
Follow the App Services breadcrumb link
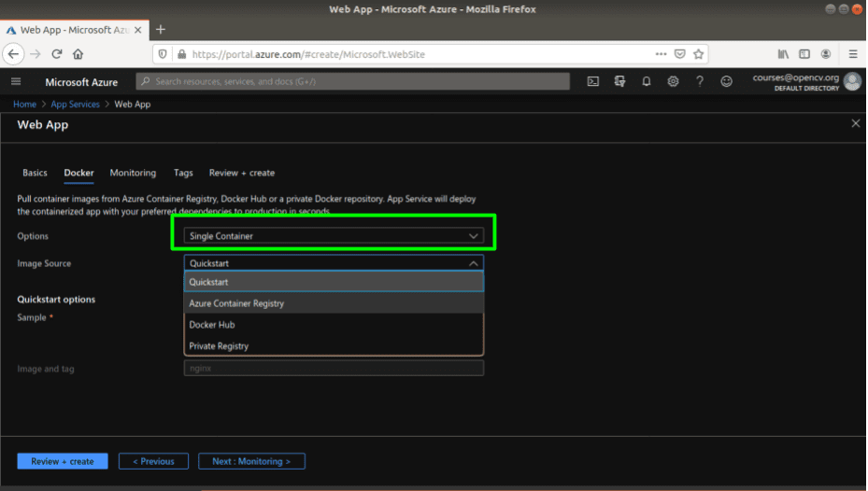tap(76, 104)
